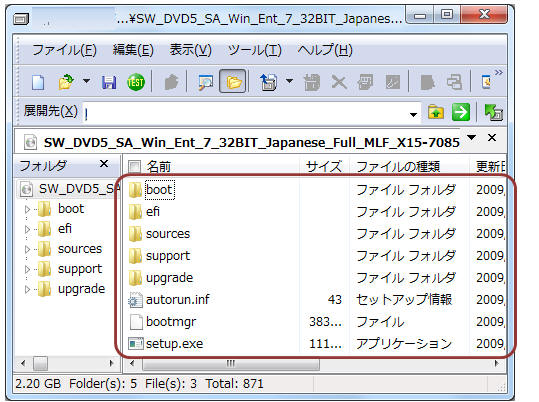539x402 pixels.
Task: Click the Extract files toolbar icon
Action: (268, 82)
